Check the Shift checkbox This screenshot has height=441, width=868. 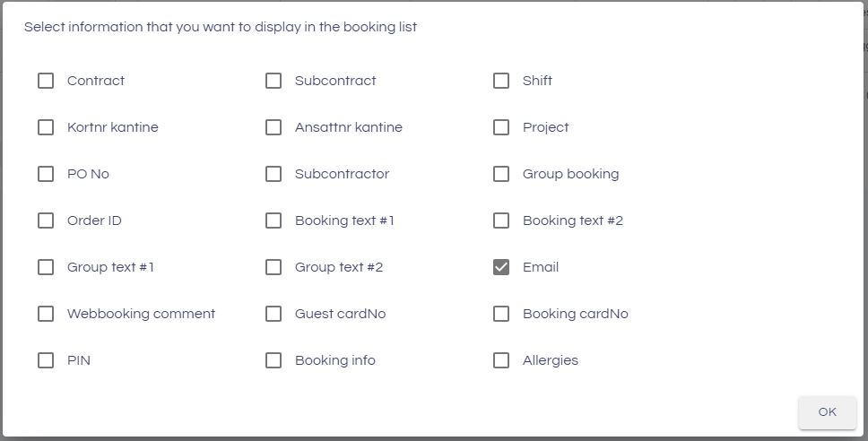click(501, 81)
